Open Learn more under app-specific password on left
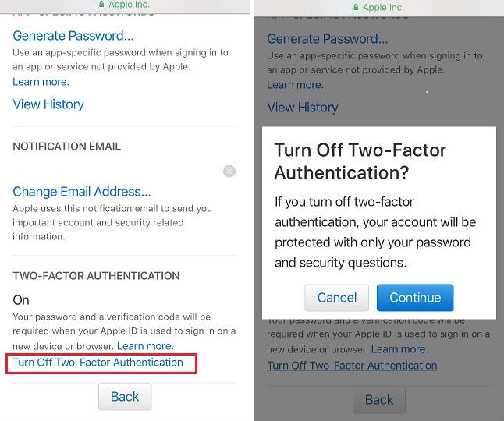The width and height of the screenshot is (504, 421). coord(41,82)
